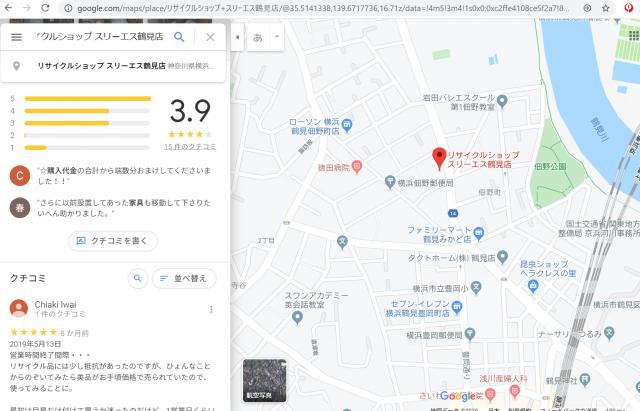Select the 徳田病院 hospital map marker

pyautogui.click(x=358, y=167)
